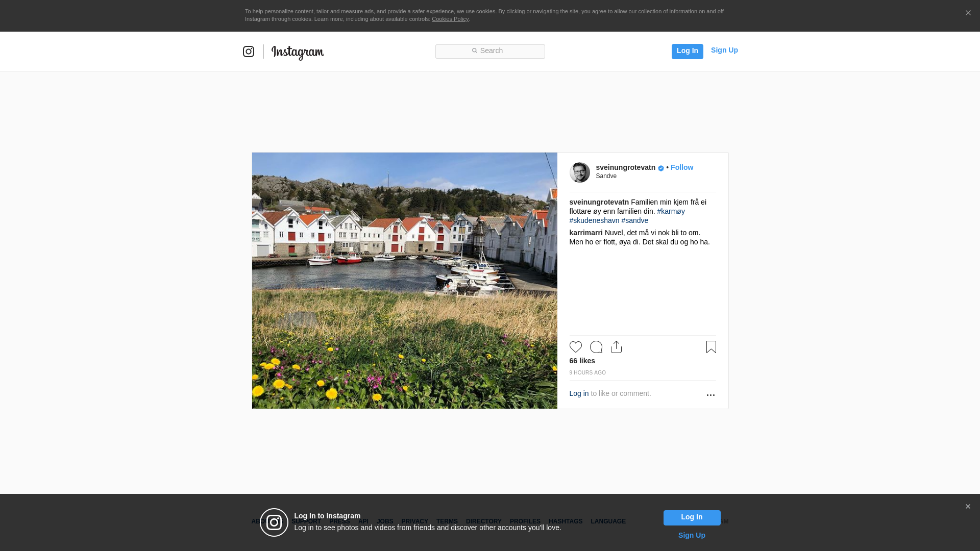Open the Sign Up link in header
980x551 pixels.
click(724, 50)
